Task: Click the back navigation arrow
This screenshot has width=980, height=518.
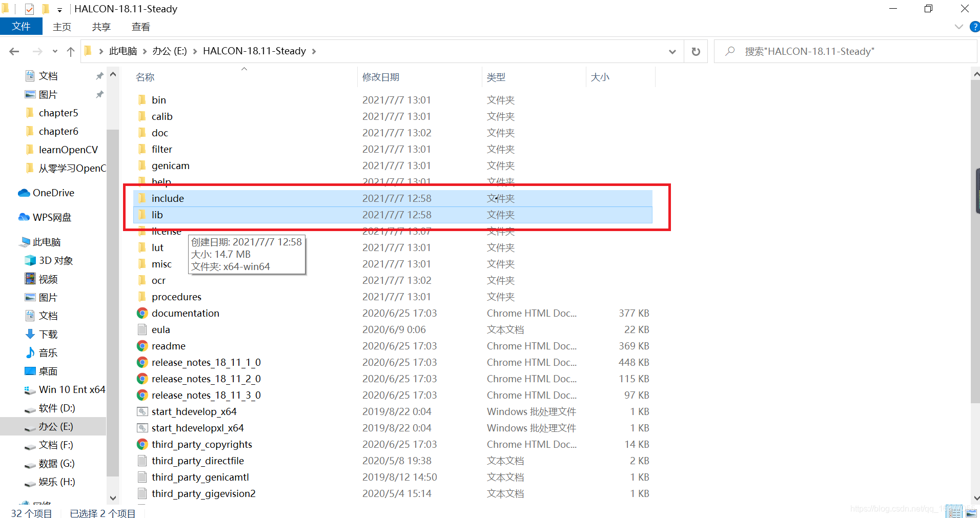Action: (14, 51)
